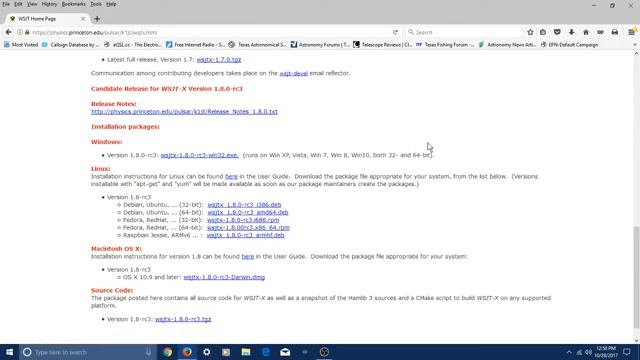This screenshot has width=640, height=360.
Task: Switch to Firefox in the taskbar
Action: pyautogui.click(x=187, y=352)
